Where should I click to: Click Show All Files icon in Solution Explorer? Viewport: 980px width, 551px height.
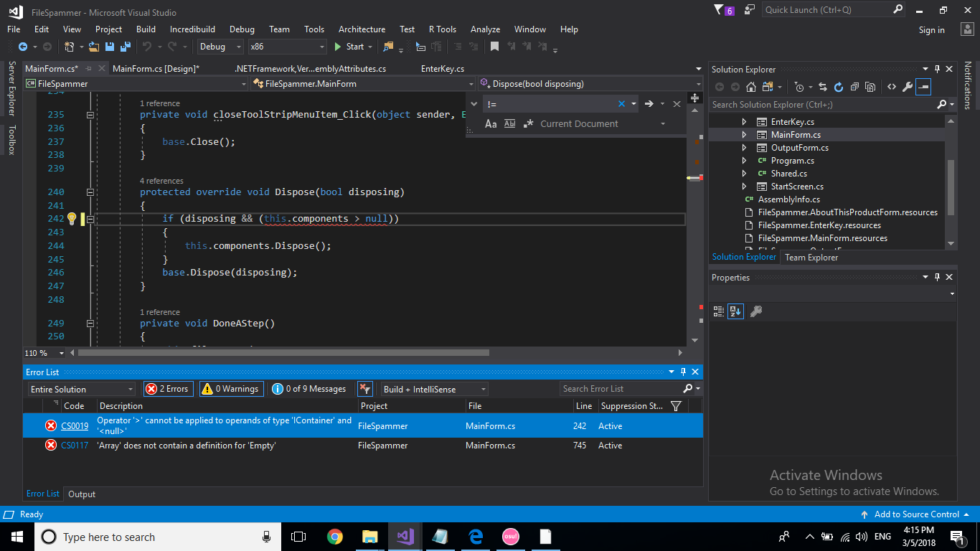870,87
